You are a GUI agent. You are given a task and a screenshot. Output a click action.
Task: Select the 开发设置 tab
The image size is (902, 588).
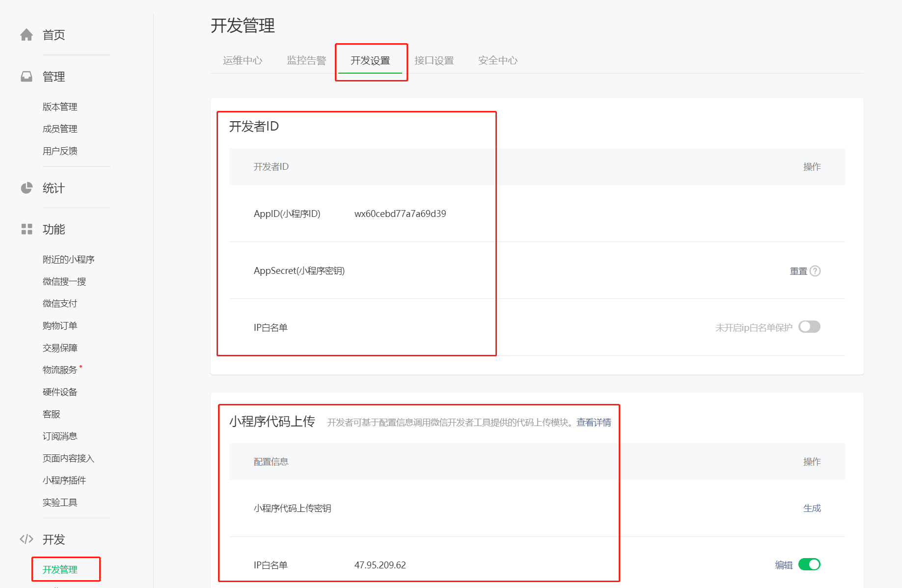click(x=370, y=60)
